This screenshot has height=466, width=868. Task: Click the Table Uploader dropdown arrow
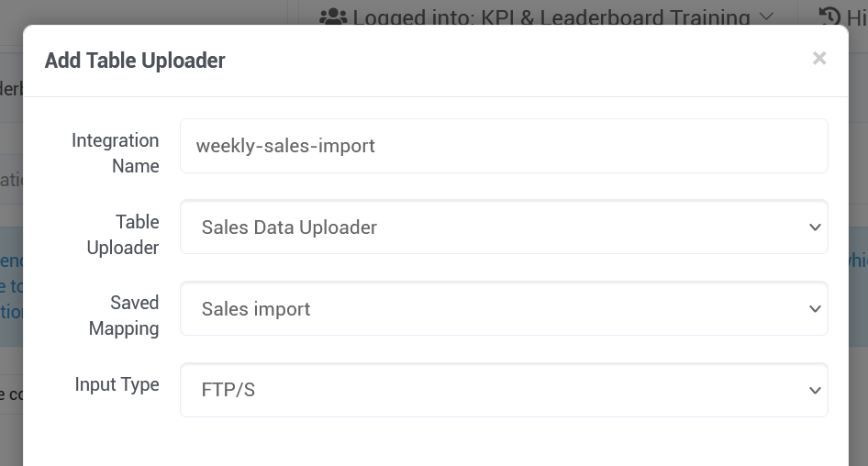tap(814, 227)
